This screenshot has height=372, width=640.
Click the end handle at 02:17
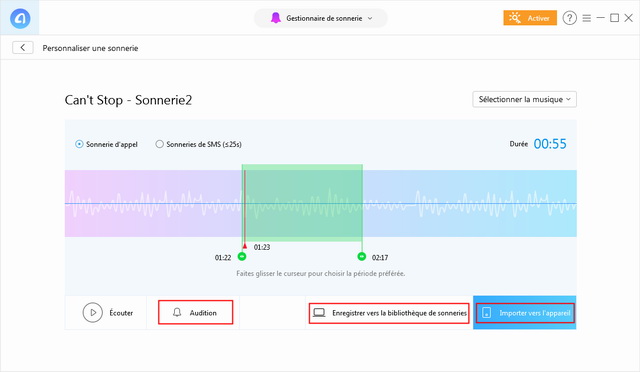pyautogui.click(x=362, y=256)
